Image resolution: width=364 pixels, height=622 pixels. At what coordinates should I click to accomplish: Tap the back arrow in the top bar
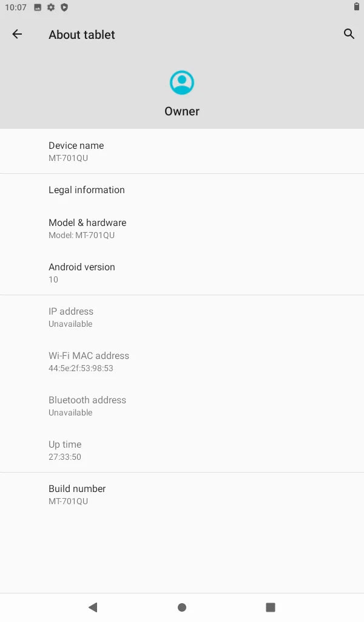16,34
